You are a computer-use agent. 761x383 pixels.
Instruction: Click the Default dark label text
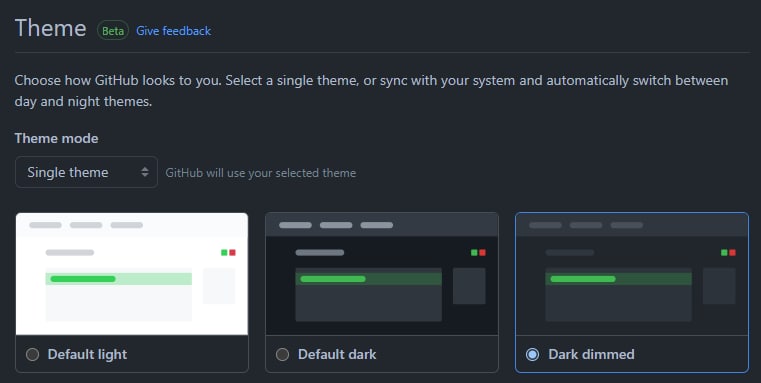click(337, 354)
